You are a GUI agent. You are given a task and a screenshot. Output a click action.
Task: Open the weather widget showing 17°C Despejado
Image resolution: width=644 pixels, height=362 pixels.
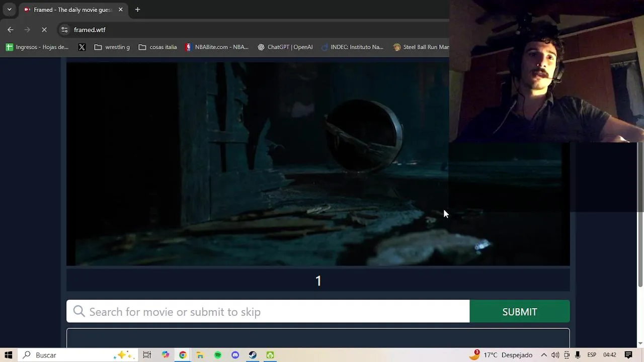coord(501,355)
